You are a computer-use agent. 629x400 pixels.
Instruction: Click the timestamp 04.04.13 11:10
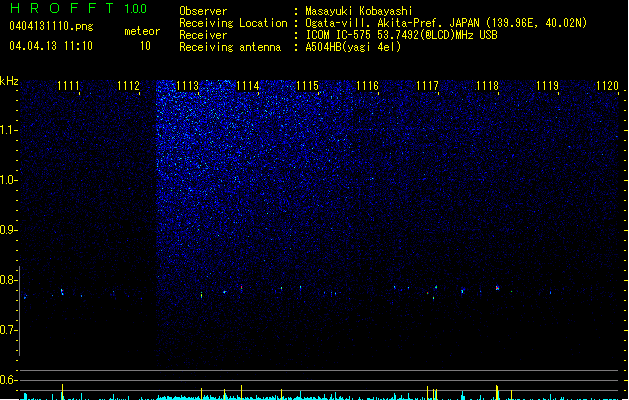(x=51, y=46)
